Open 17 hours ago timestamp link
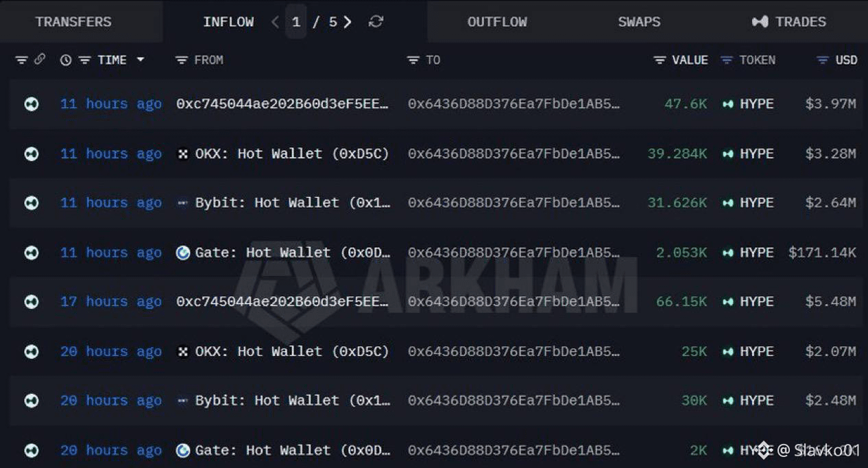Image resolution: width=868 pixels, height=468 pixels. (111, 302)
